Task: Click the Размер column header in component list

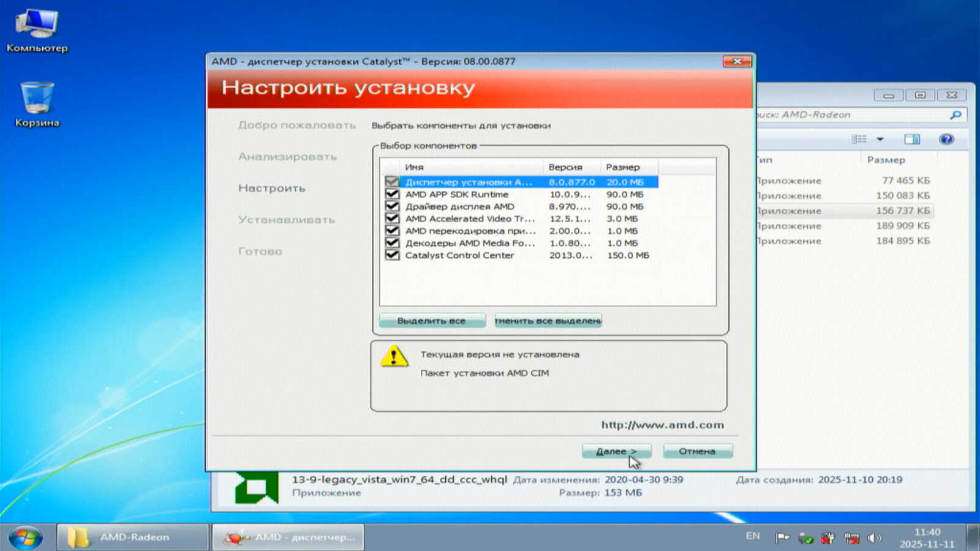Action: click(x=628, y=167)
